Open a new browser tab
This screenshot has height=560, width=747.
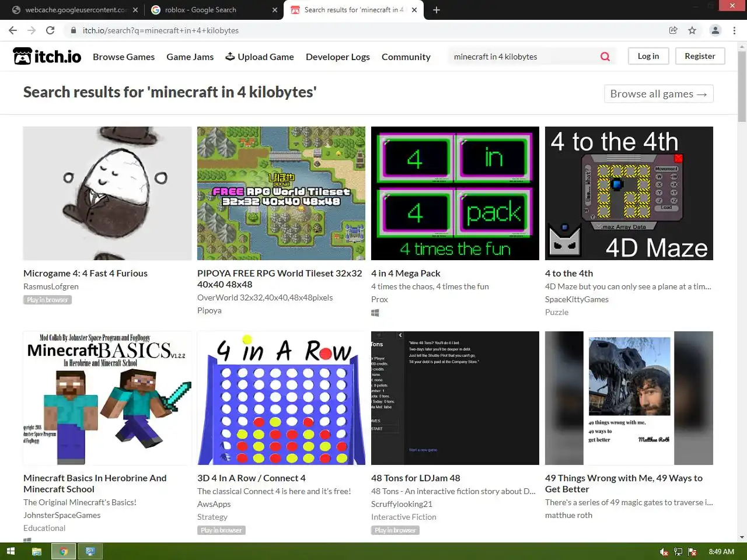pyautogui.click(x=437, y=10)
